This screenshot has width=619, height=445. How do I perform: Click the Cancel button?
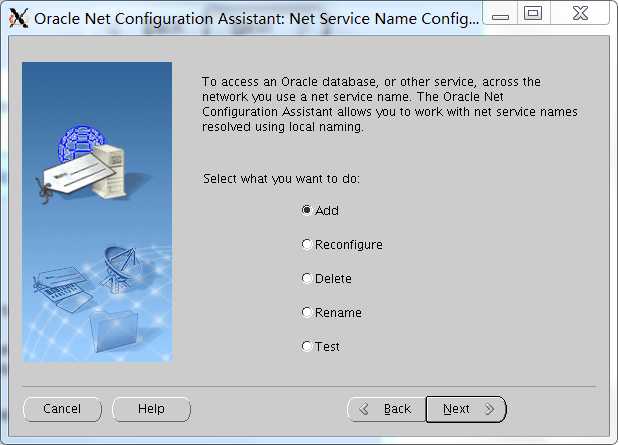coord(62,409)
